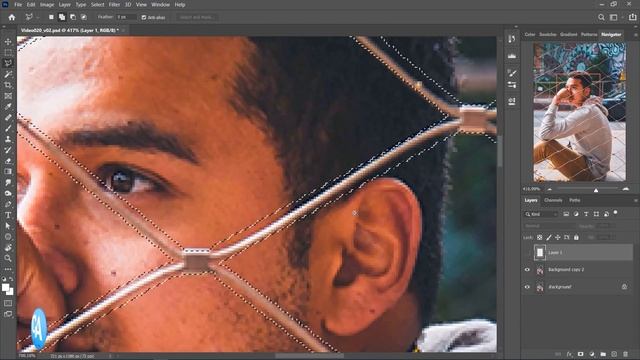The width and height of the screenshot is (640, 360).
Task: Select the Pen tool
Action: click(8, 204)
